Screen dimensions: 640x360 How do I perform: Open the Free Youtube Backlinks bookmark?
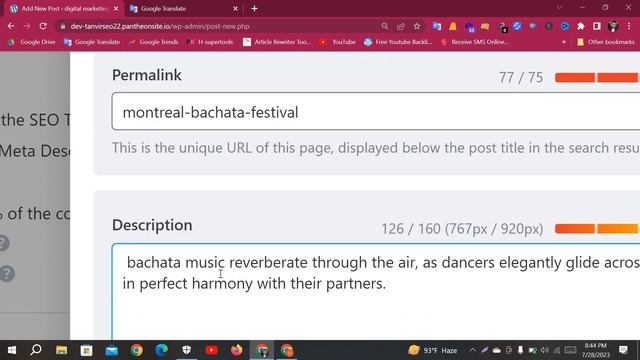[x=398, y=42]
